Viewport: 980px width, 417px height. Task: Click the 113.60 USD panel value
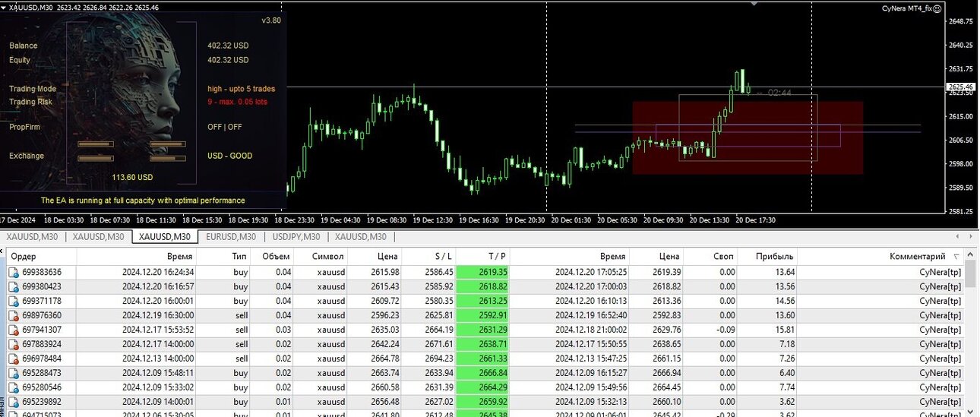click(132, 177)
